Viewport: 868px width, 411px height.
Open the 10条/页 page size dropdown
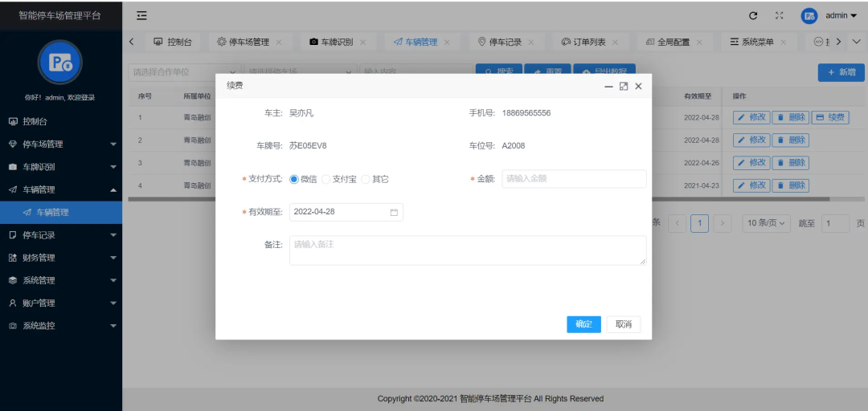click(767, 223)
